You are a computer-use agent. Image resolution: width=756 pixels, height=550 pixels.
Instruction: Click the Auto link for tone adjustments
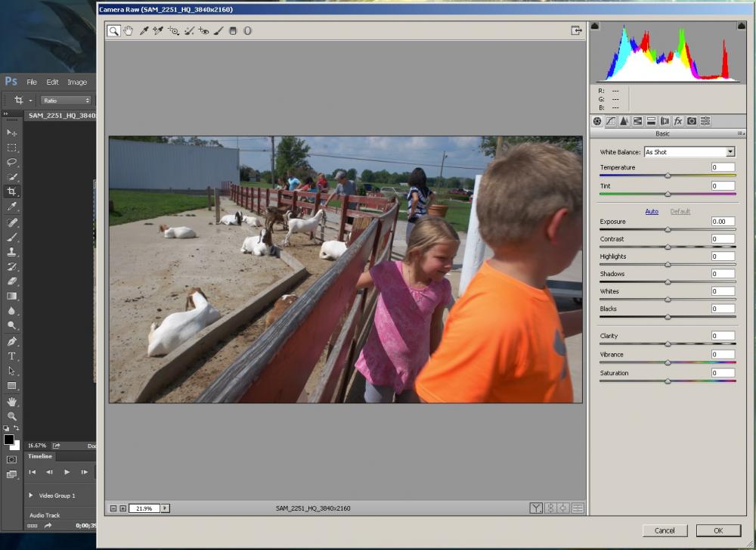651,212
